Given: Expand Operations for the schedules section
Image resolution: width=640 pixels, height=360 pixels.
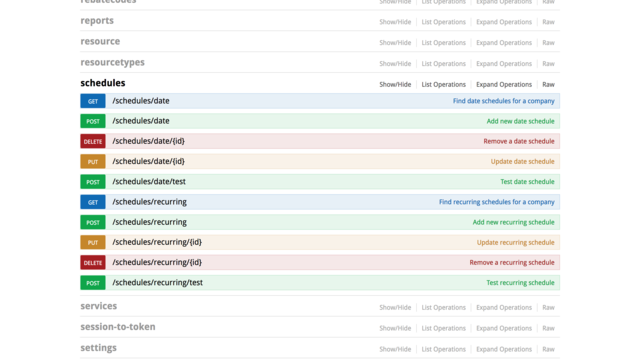Looking at the screenshot, I should pyautogui.click(x=504, y=84).
